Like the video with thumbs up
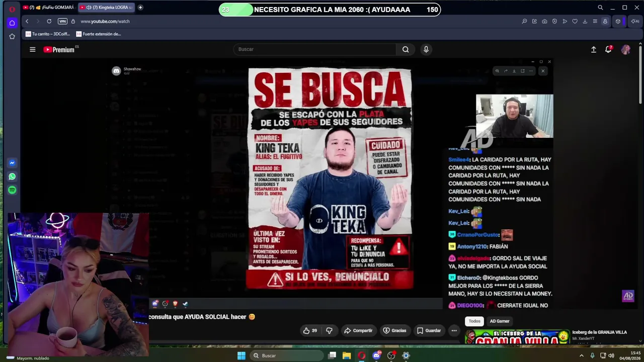The height and width of the screenshot is (362, 644). click(310, 330)
